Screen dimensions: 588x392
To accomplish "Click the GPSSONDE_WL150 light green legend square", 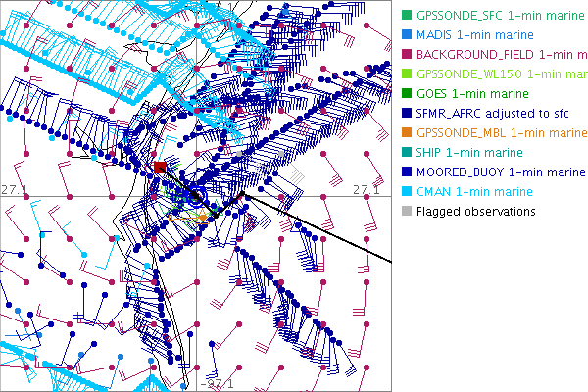I will [x=406, y=73].
